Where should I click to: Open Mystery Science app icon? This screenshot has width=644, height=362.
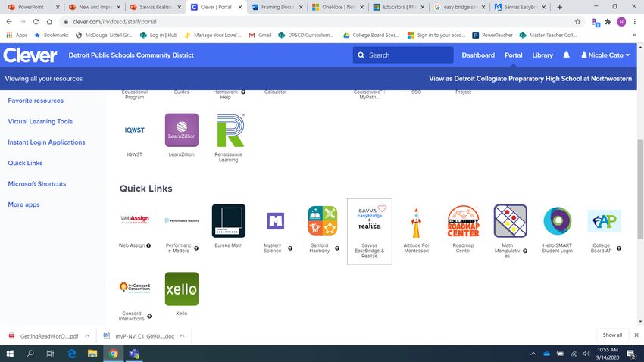coord(275,221)
